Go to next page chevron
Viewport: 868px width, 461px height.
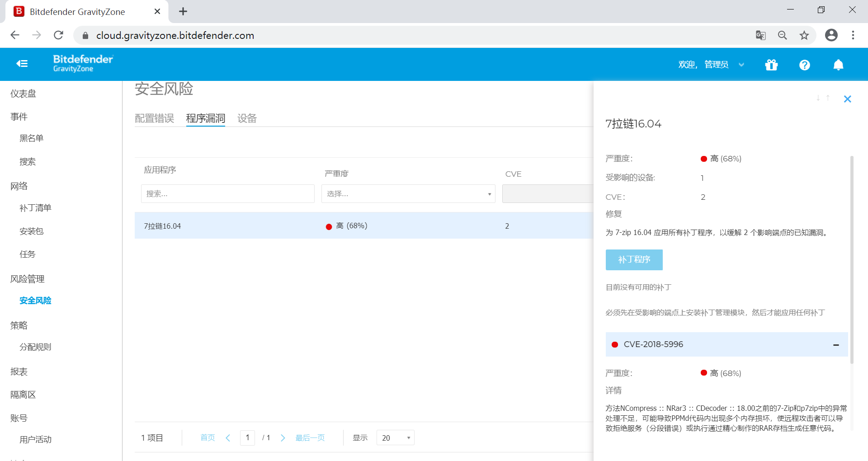click(x=283, y=438)
